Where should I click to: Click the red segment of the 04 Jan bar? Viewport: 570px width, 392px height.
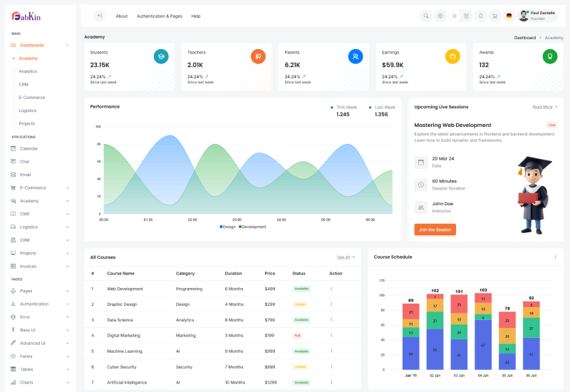coord(483,301)
